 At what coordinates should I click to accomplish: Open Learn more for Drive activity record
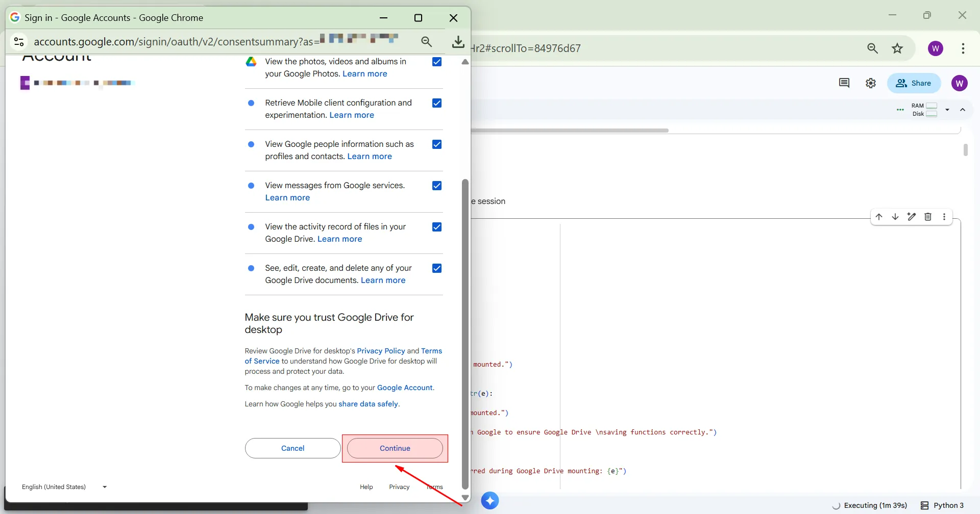point(340,239)
